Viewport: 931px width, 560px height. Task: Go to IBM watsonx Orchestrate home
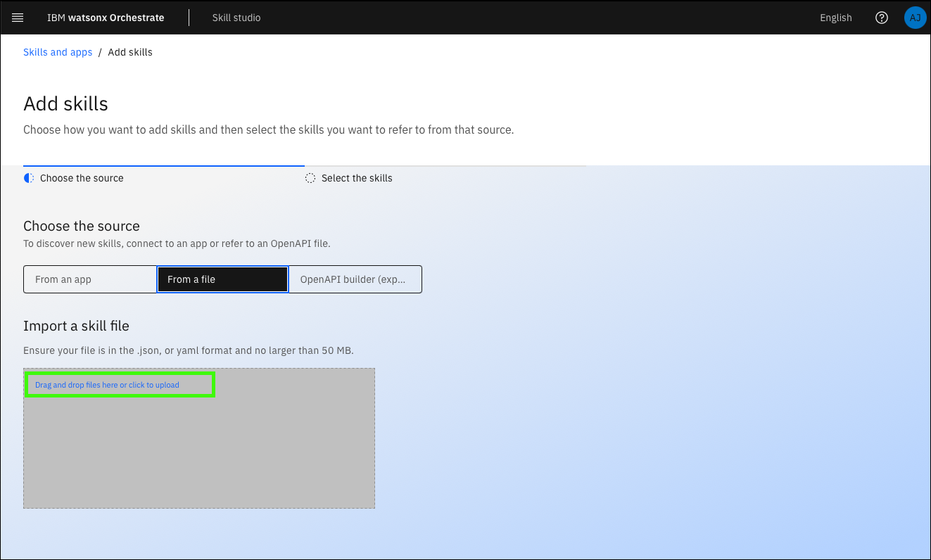pos(106,18)
